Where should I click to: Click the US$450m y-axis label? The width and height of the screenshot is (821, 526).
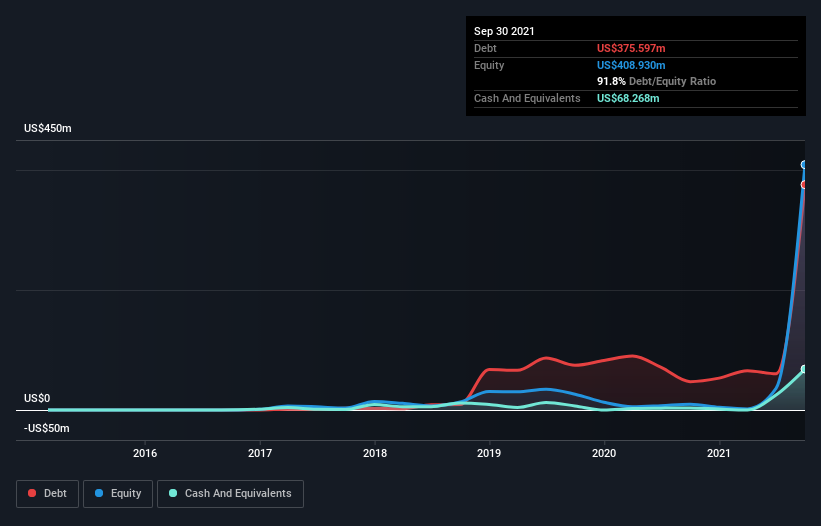coord(48,128)
